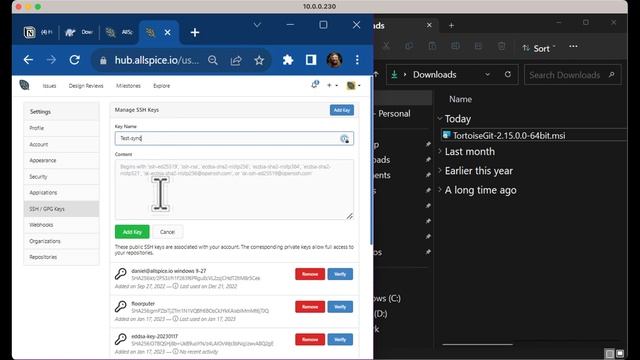Refresh the Downloads folder in Explorer
Image resolution: width=640 pixels, height=360 pixels.
(508, 74)
